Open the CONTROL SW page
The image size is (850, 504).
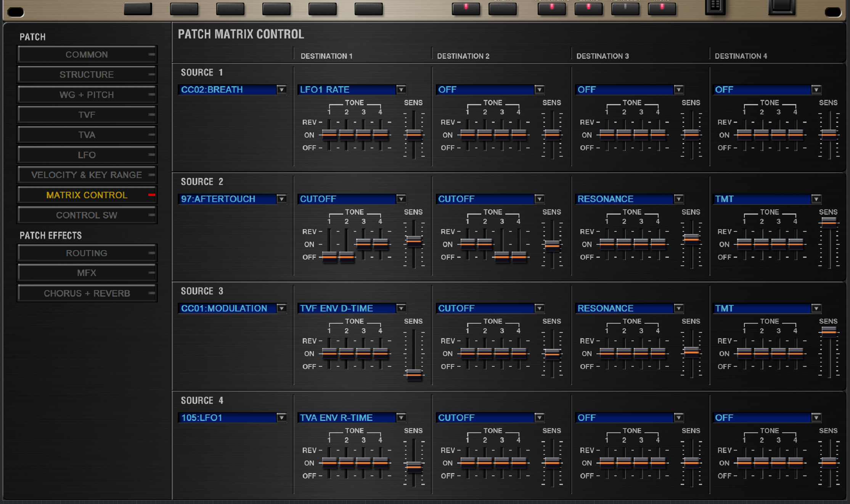(87, 215)
